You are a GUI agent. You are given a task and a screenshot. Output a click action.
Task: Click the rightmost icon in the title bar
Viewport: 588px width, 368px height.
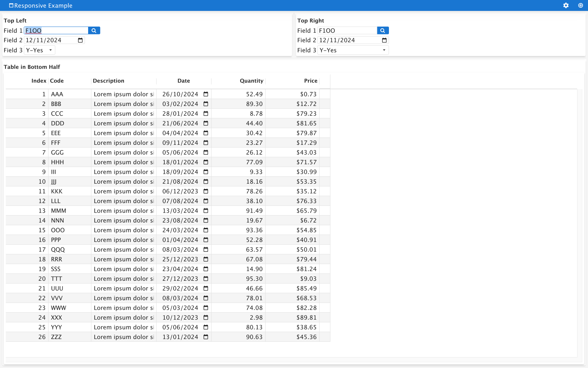(580, 5)
